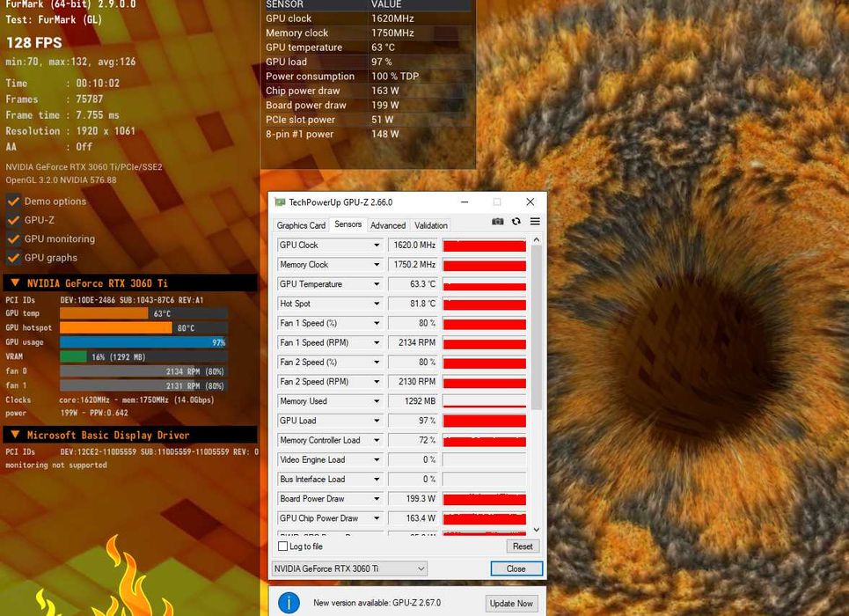Open the GPU Chip Power Draw dropdown
This screenshot has width=849, height=616.
[x=377, y=518]
